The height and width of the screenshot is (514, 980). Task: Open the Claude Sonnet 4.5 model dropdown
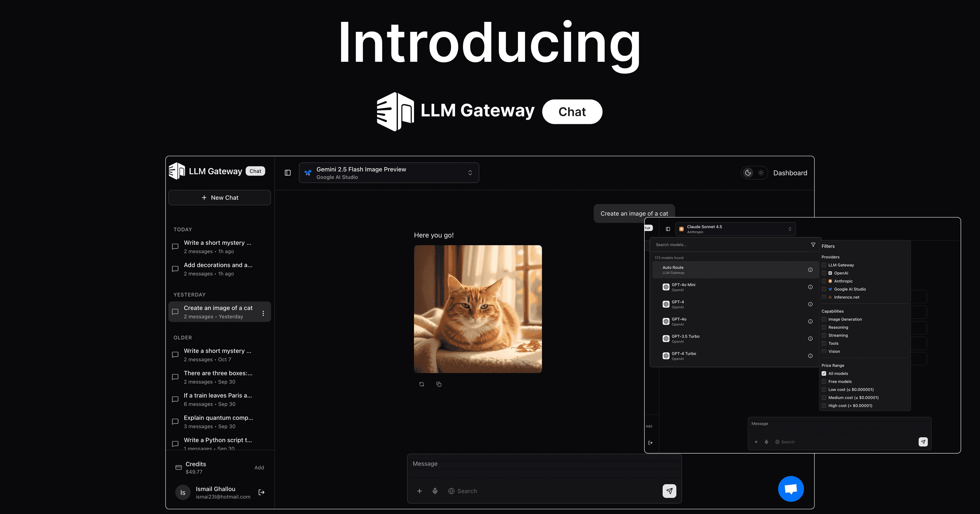[735, 228]
